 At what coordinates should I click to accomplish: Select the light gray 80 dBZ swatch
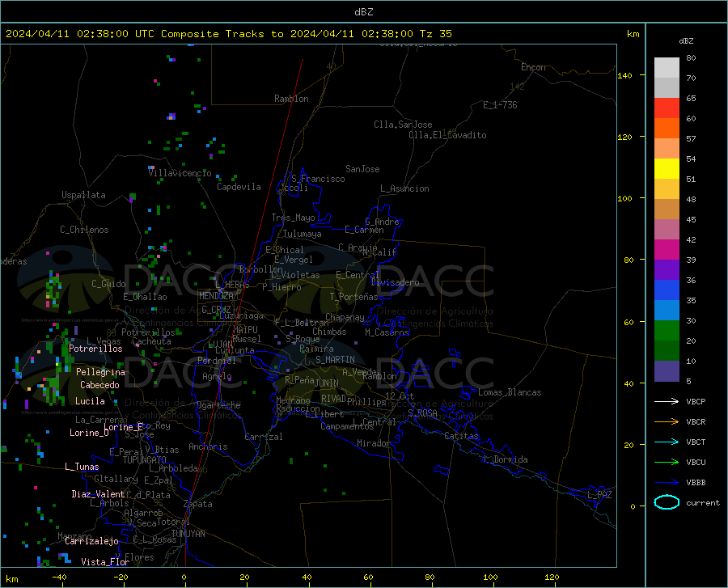tap(667, 68)
